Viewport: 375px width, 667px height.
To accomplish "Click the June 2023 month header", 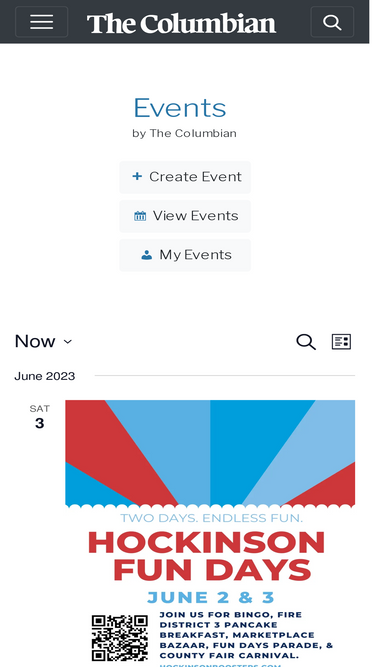I will pos(45,376).
